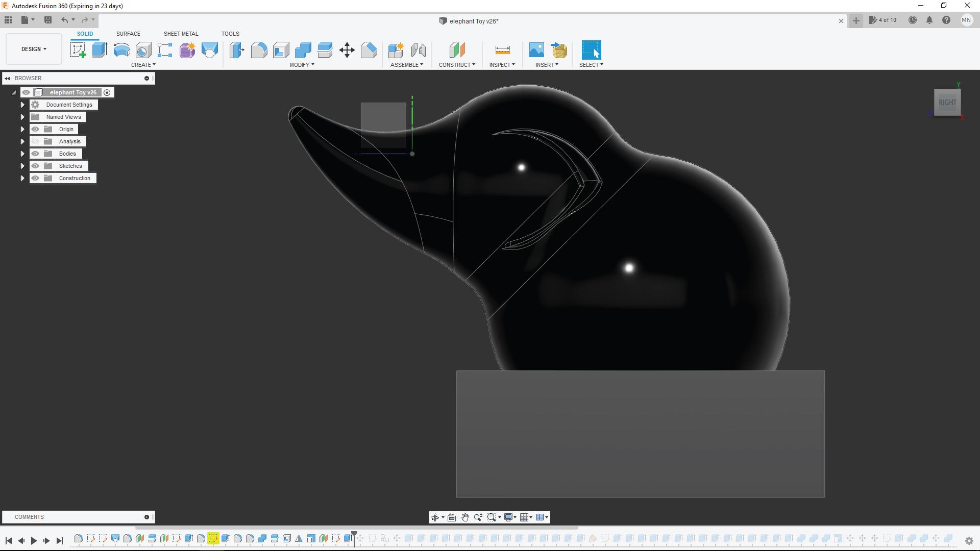Viewport: 980px width, 551px height.
Task: Switch to the SHEET METAL tab
Action: (181, 34)
